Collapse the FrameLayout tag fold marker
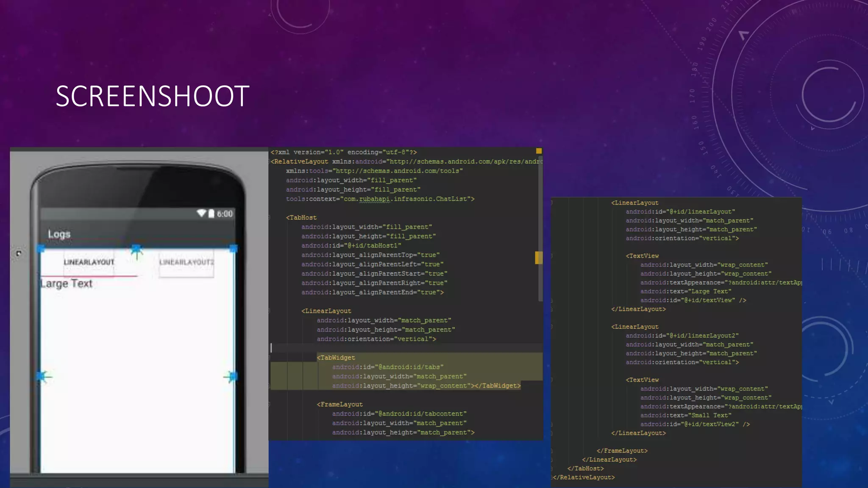The width and height of the screenshot is (868, 488). point(270,405)
